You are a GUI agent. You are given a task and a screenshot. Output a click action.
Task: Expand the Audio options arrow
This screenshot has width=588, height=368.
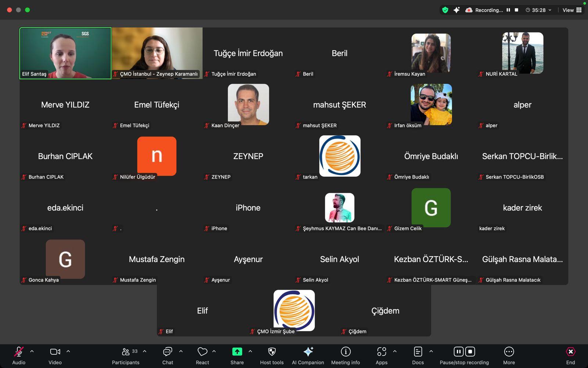[x=32, y=351]
